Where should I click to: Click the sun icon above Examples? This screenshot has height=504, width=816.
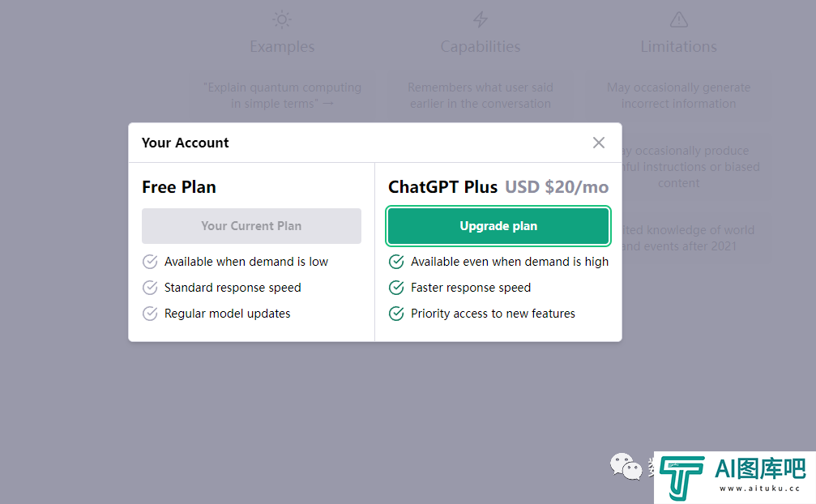pos(282,19)
